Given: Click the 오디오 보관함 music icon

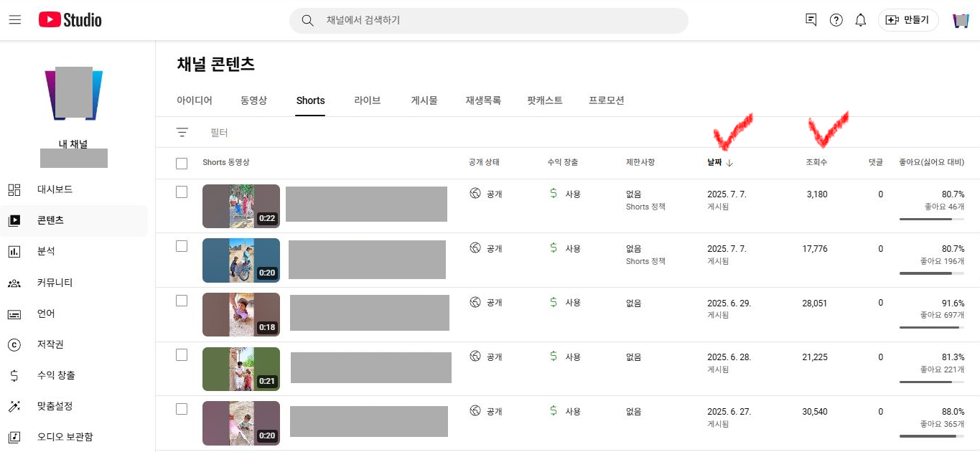Looking at the screenshot, I should [x=14, y=437].
